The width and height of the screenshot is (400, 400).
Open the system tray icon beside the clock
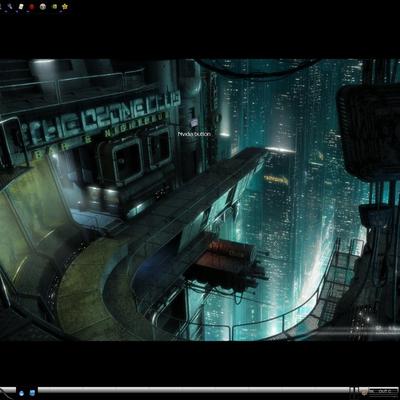coord(364,392)
